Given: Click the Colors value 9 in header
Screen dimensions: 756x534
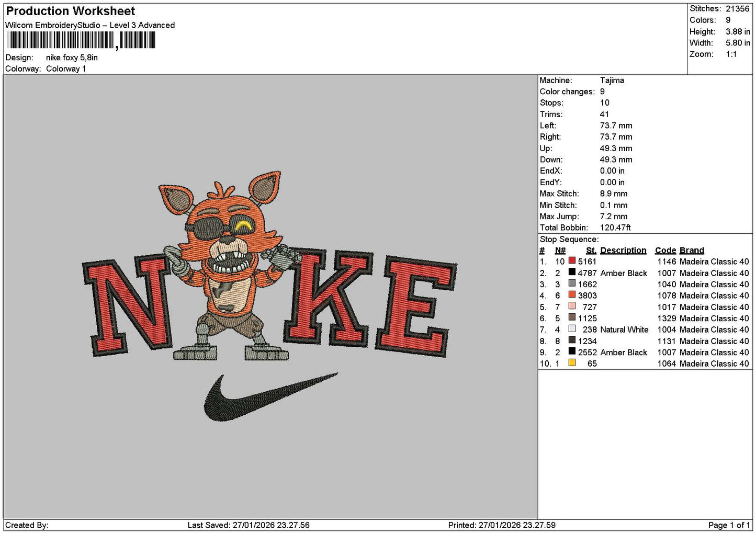Looking at the screenshot, I should click(728, 20).
